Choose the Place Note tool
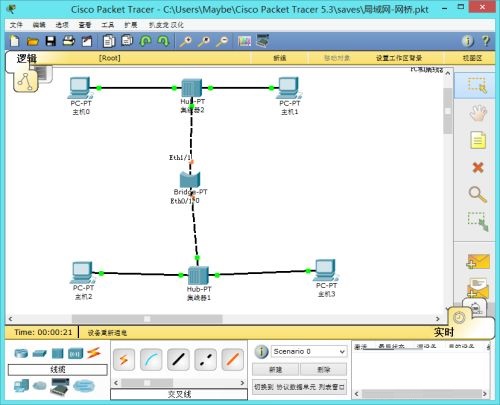Screen dimensions: 500x405 (x=478, y=140)
